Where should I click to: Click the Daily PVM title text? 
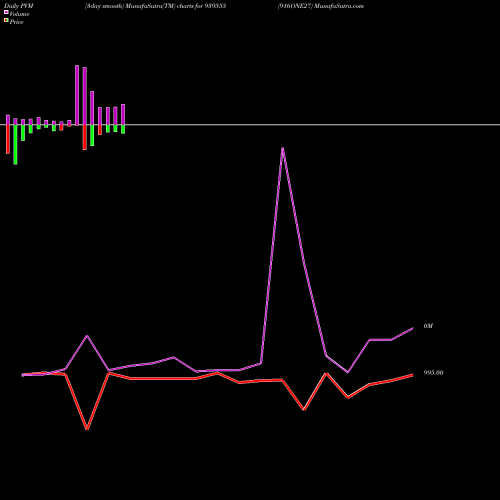point(19,6)
